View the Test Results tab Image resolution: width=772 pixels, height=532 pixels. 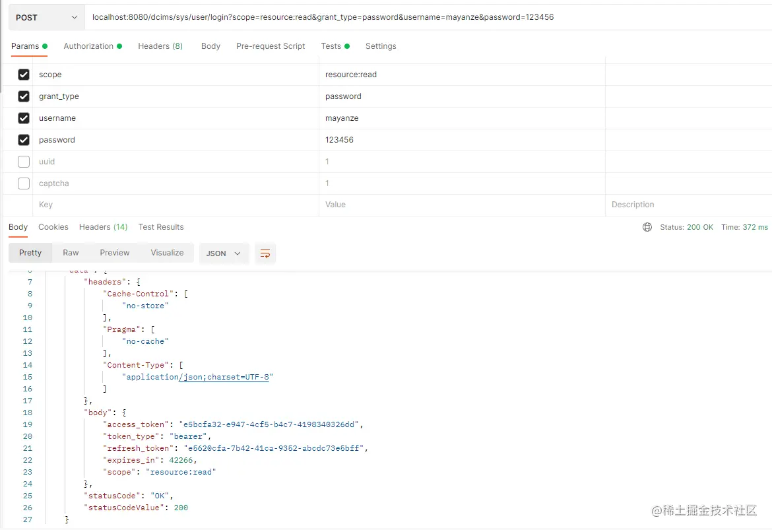(161, 227)
